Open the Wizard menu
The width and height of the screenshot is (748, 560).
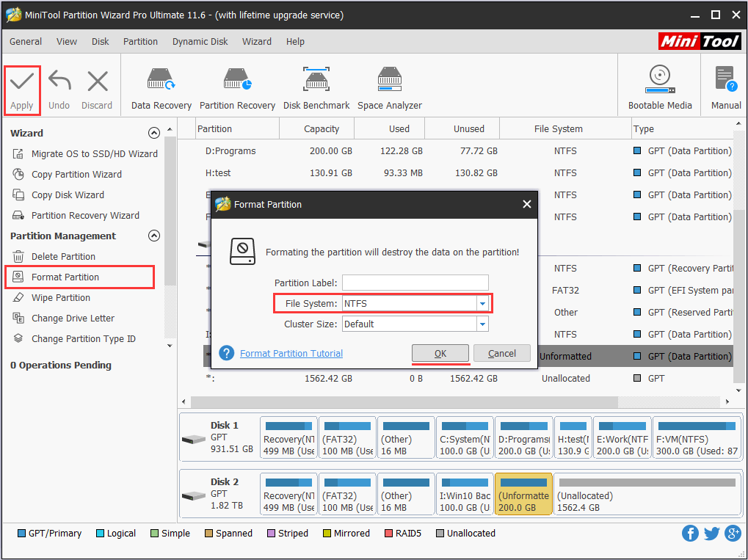click(257, 42)
